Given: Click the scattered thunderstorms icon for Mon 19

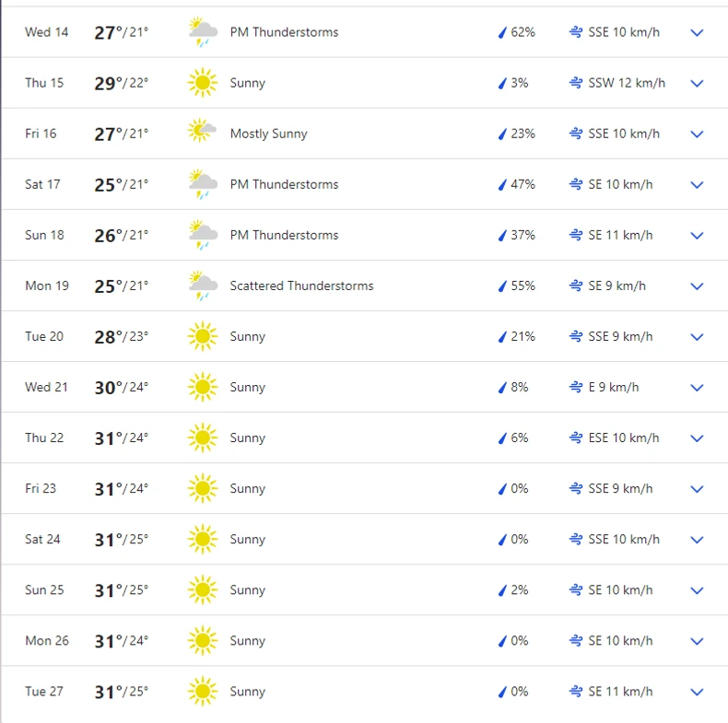Looking at the screenshot, I should click(203, 286).
